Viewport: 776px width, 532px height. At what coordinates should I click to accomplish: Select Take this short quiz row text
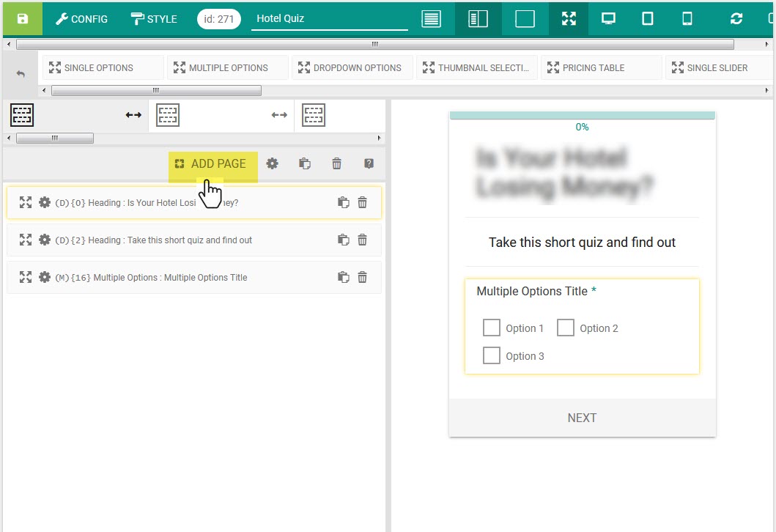153,240
